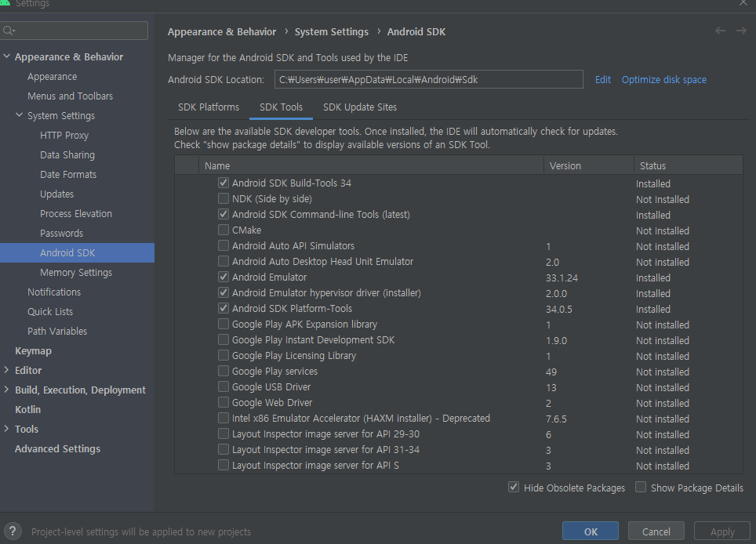Check the NDK (Side by side) checkbox
The image size is (756, 544).
point(224,198)
